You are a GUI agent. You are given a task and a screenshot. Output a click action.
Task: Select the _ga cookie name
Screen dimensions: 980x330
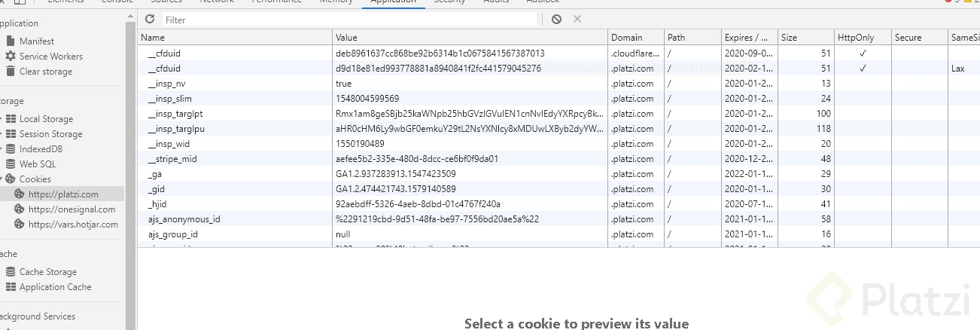pos(155,174)
